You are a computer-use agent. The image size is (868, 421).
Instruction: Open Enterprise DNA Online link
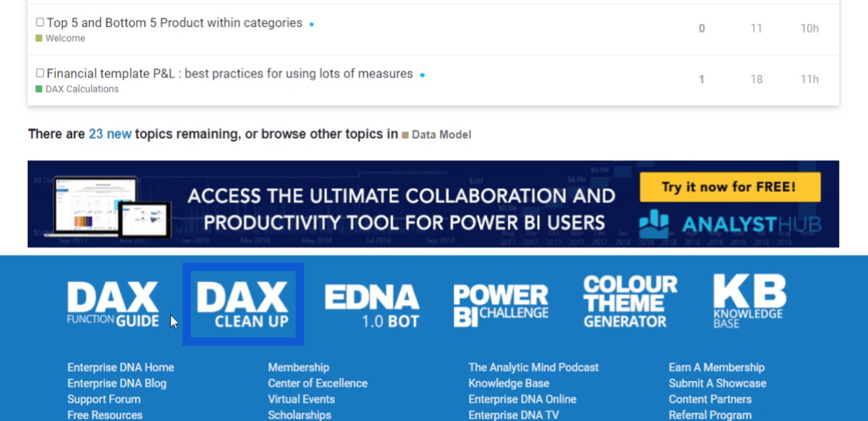(x=523, y=399)
